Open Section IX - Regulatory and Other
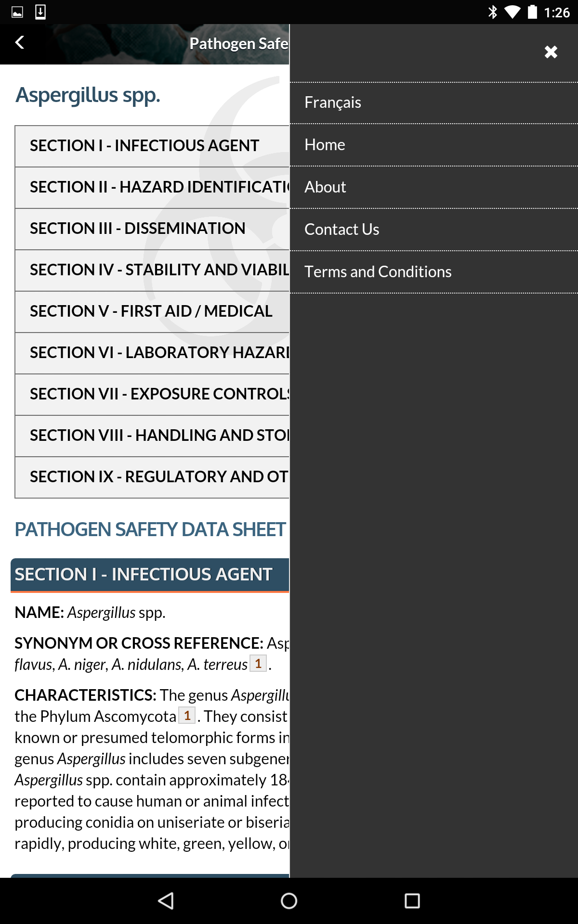The width and height of the screenshot is (578, 924). point(152,477)
